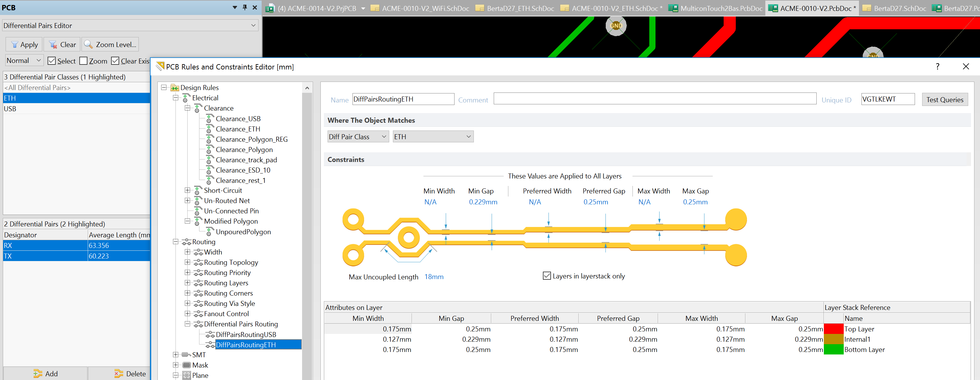Click the SMT category icon
Screen dimensions: 980x380
tap(186, 354)
